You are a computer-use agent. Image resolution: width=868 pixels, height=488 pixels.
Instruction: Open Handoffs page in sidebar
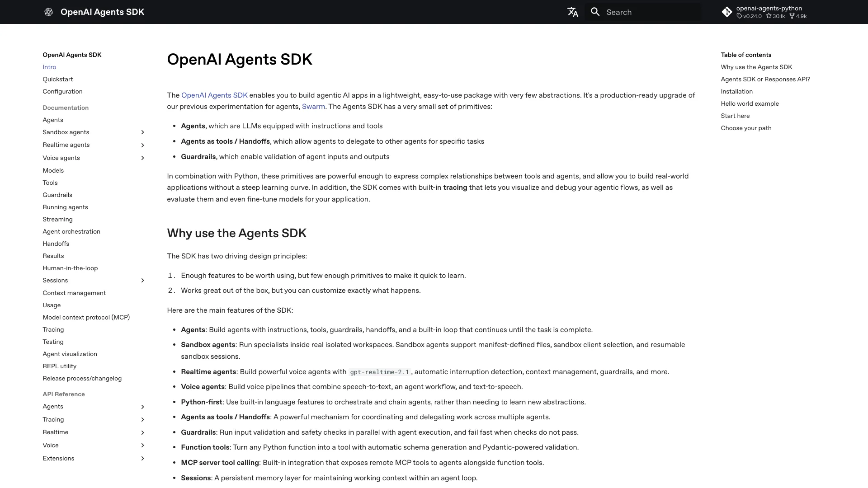tap(56, 244)
